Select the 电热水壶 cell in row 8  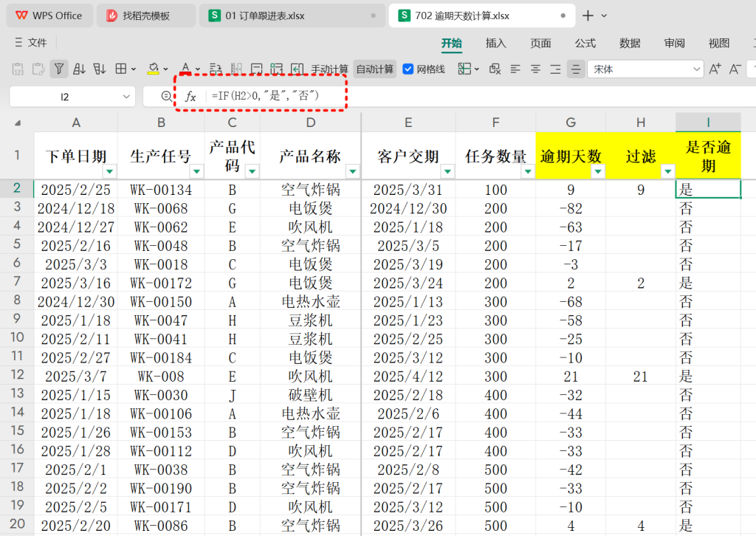[x=311, y=302]
